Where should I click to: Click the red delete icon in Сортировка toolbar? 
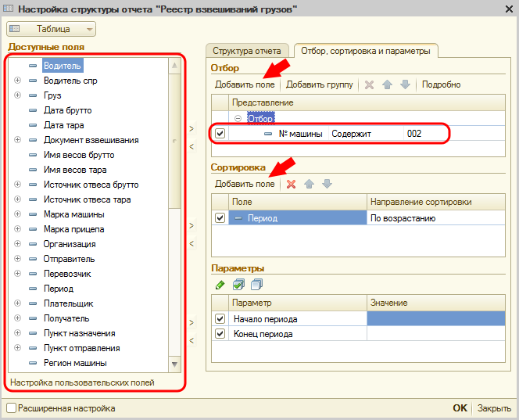(x=291, y=184)
